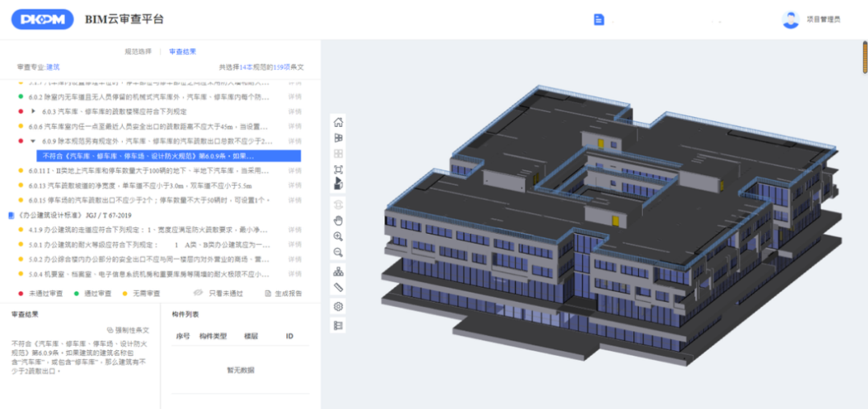This screenshot has height=409, width=868.
Task: Click the fit-to-frame zoom extents icon
Action: (338, 170)
